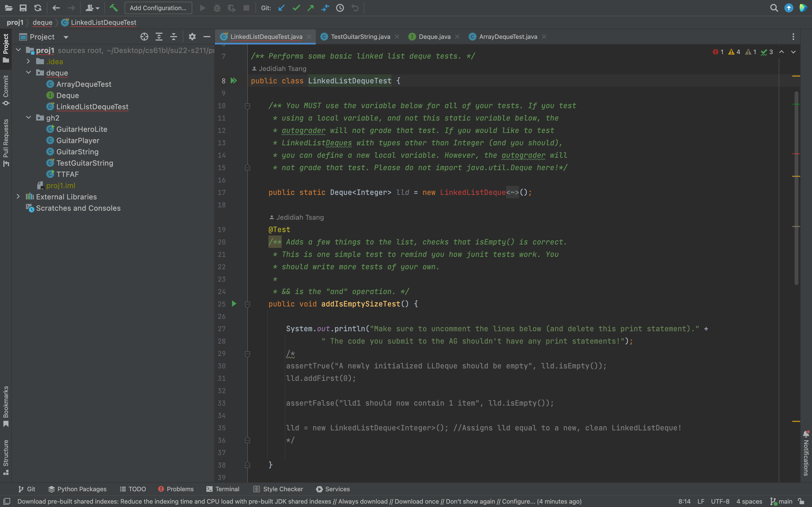Expand the External Libraries node
The width and height of the screenshot is (812, 507).
tap(18, 197)
